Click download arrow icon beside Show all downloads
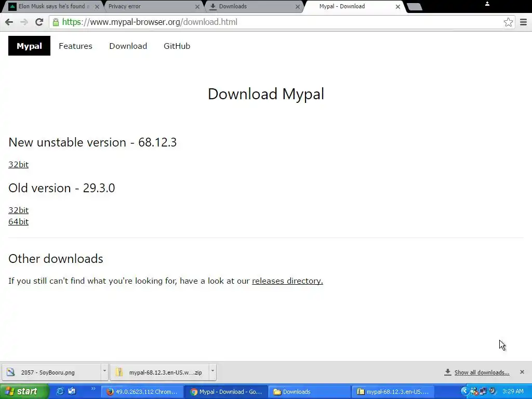The height and width of the screenshot is (399, 532). click(x=447, y=372)
